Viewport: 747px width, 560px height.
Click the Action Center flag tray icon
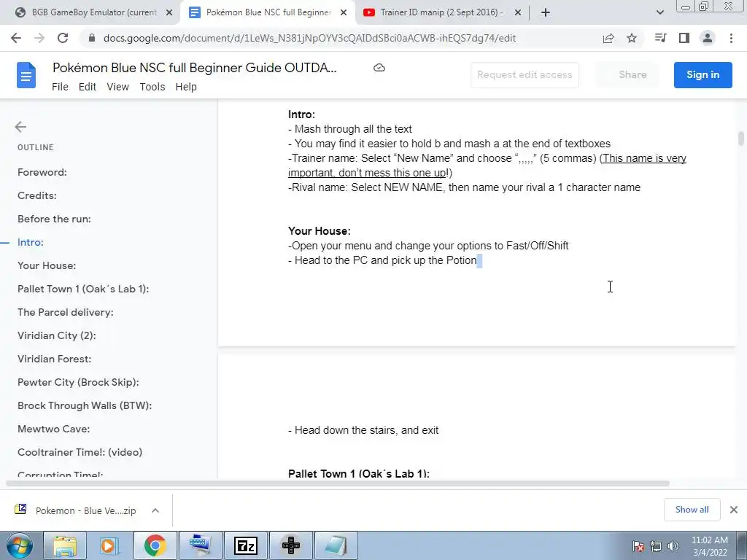point(638,546)
